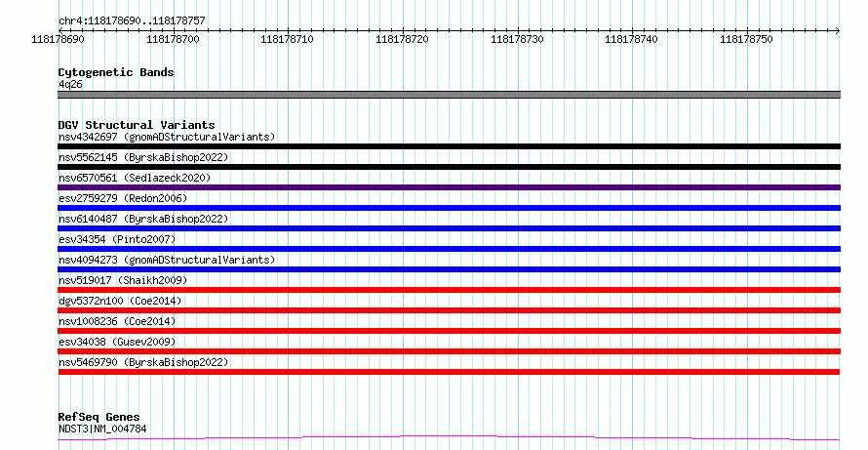Click ruler position 118178720

coord(402,39)
